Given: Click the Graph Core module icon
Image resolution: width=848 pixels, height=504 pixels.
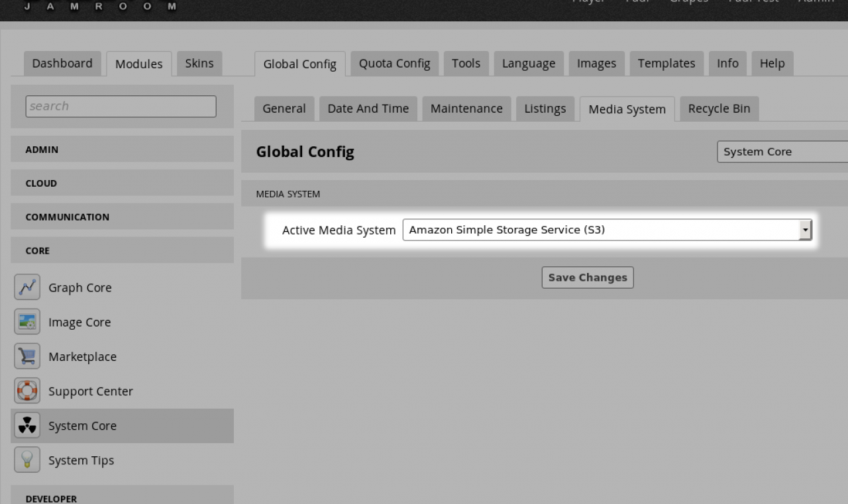Looking at the screenshot, I should click(x=27, y=287).
